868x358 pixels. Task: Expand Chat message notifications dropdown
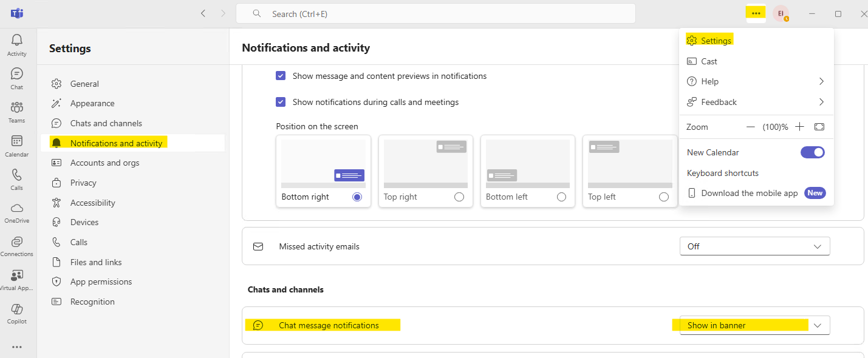point(754,325)
